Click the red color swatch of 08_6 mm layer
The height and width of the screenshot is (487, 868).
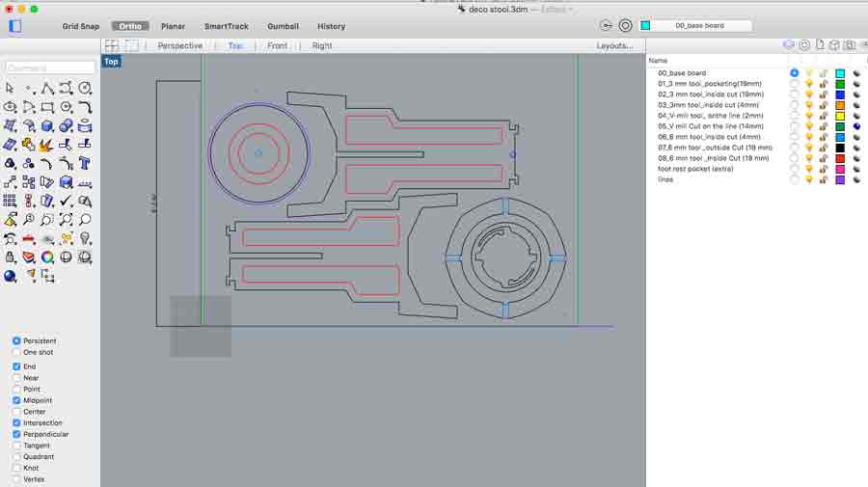(840, 158)
